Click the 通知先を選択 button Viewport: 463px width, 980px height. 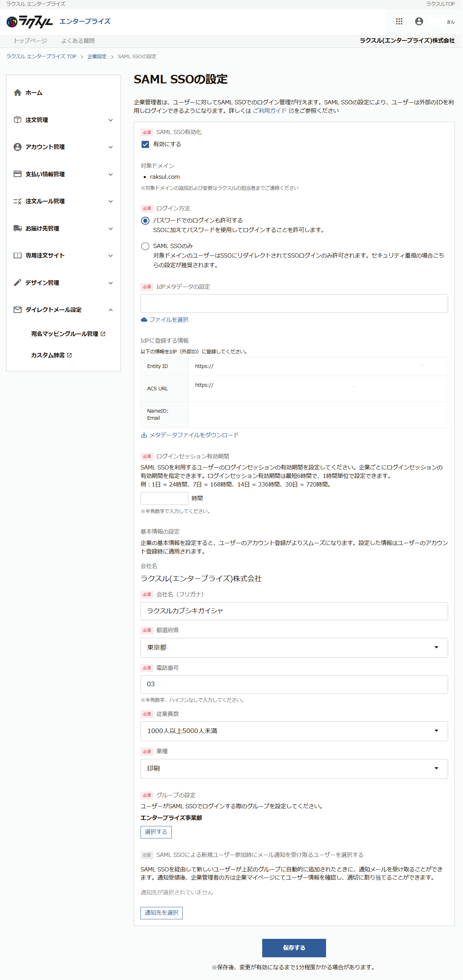[161, 913]
